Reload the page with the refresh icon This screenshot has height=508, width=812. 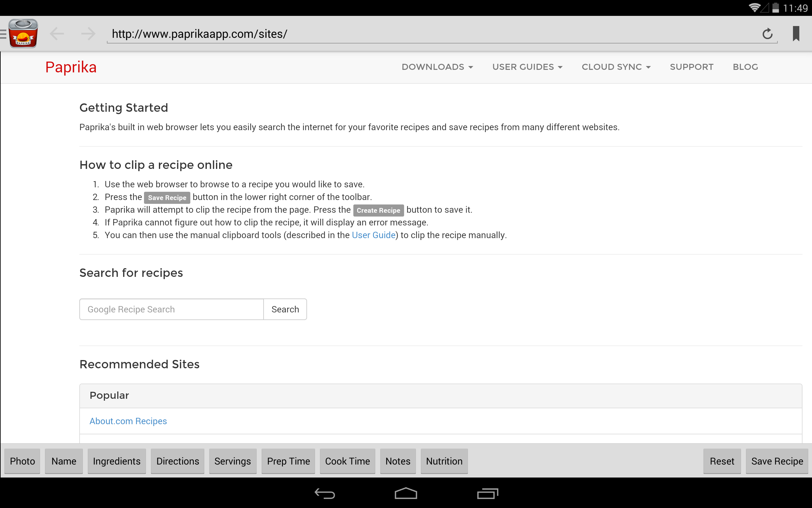tap(767, 34)
